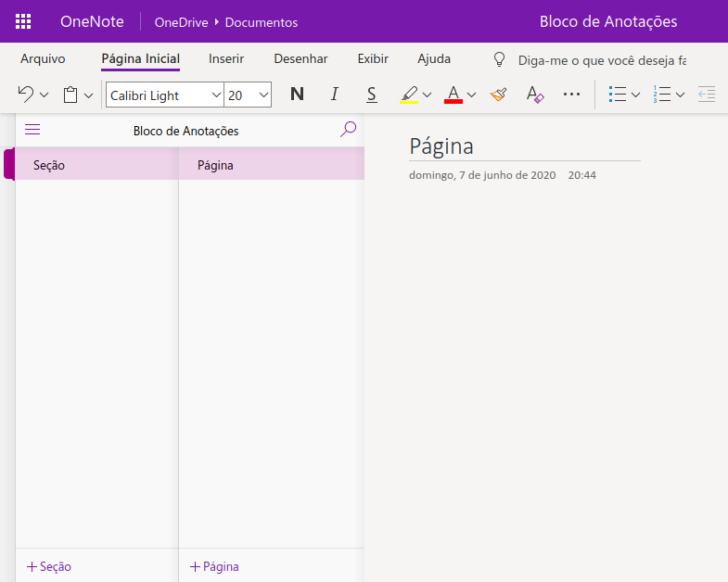The width and height of the screenshot is (728, 582).
Task: Click the Página page title field
Action: coord(525,146)
